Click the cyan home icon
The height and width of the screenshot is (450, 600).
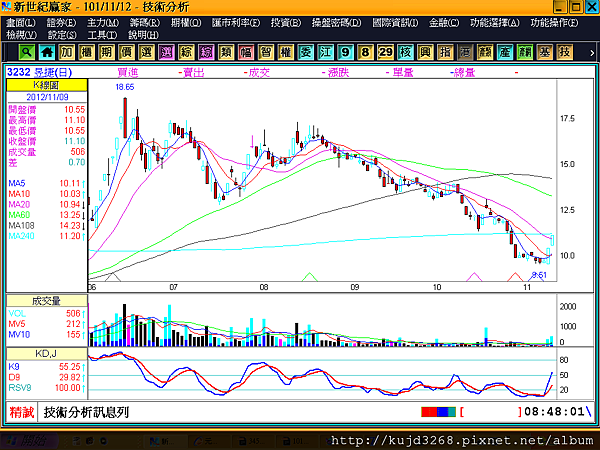click(x=47, y=52)
